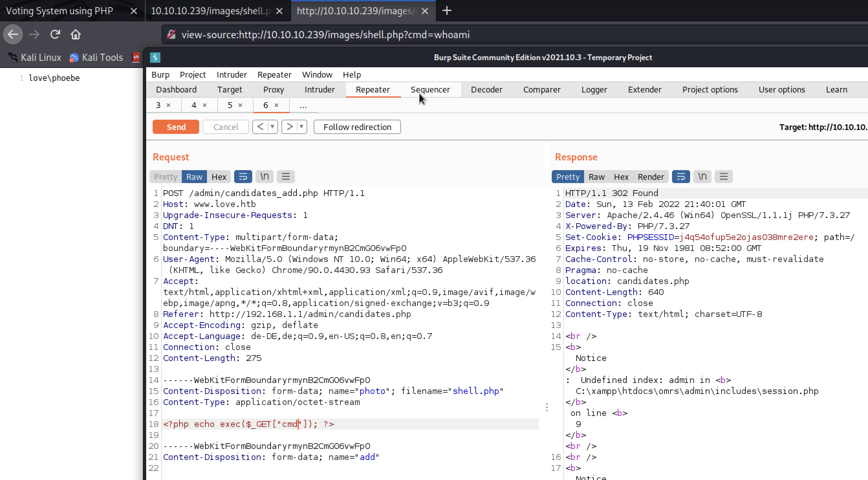Image resolution: width=868 pixels, height=480 pixels.
Task: Click the love\phoebe source output line
Action: coord(54,78)
